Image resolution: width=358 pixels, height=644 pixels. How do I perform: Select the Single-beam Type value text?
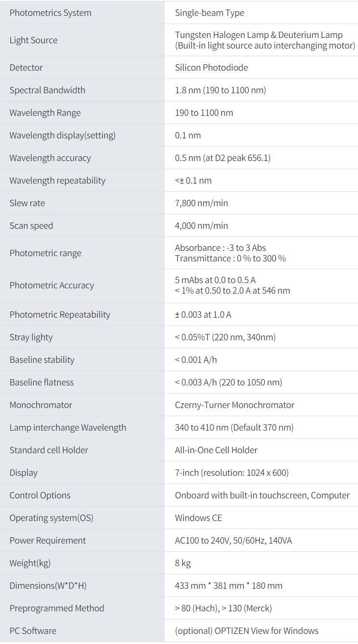coord(209,13)
